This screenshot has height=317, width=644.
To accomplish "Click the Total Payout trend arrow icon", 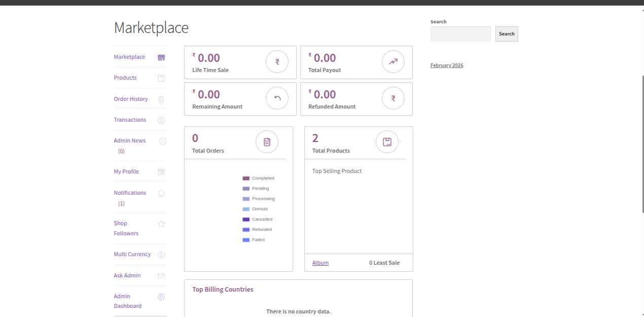I will pos(393,62).
